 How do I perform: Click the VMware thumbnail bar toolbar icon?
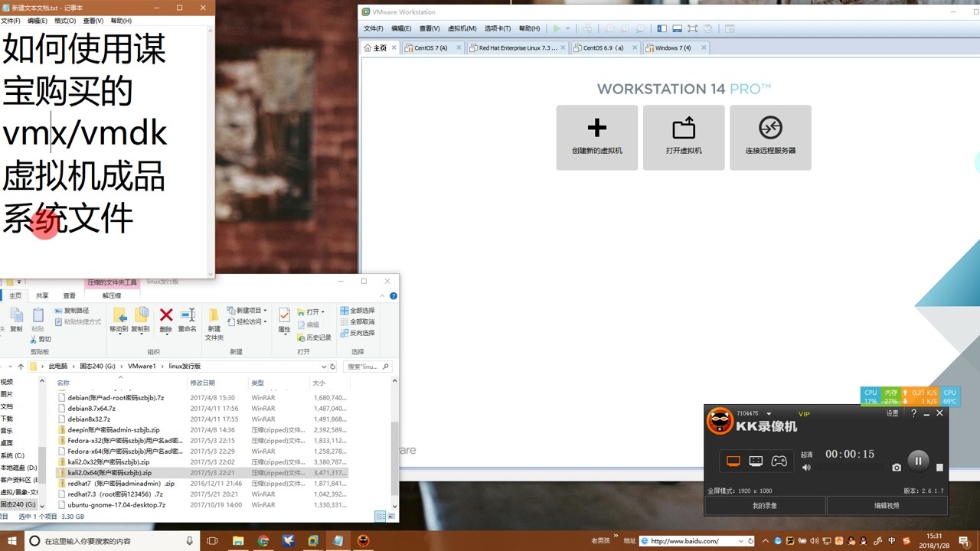677,28
